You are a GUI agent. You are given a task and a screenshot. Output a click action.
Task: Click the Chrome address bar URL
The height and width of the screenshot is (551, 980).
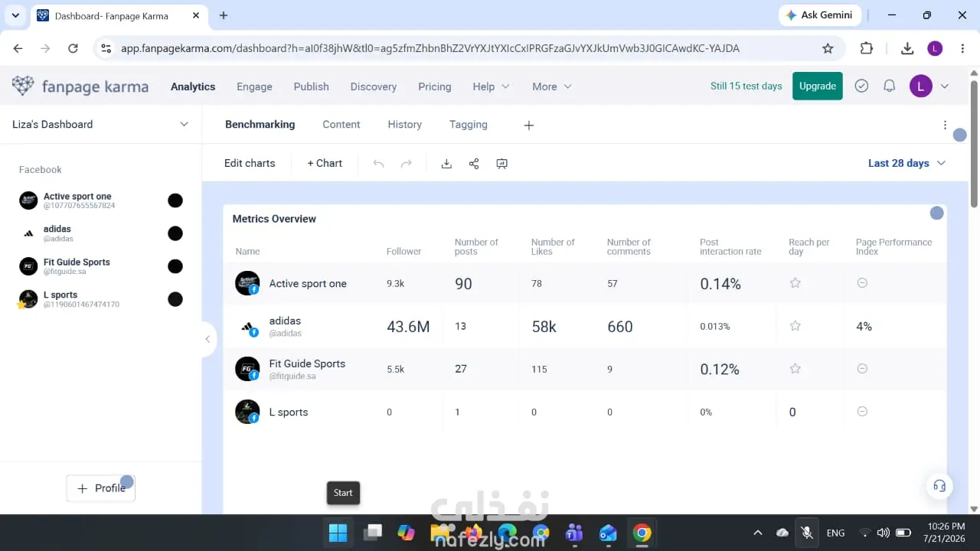click(430, 48)
